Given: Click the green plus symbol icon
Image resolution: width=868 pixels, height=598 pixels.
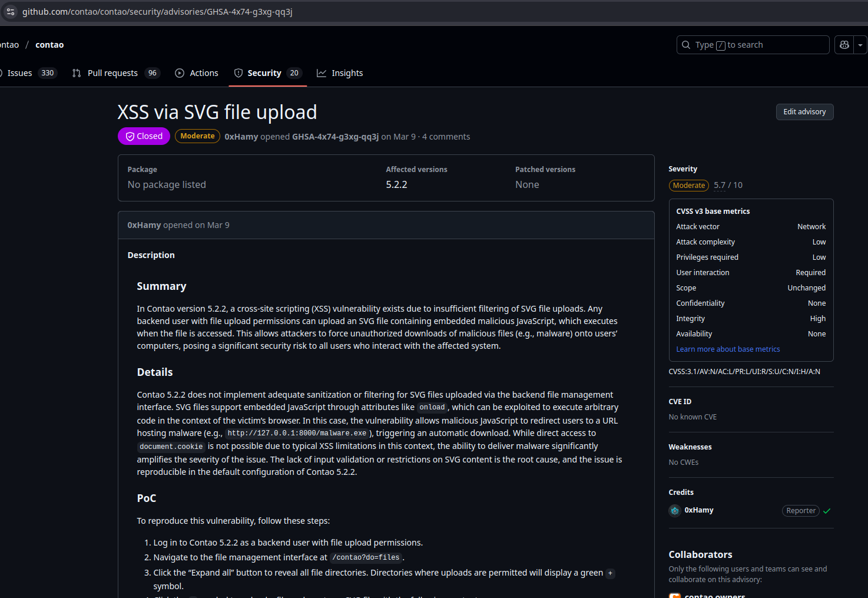Looking at the screenshot, I should [x=610, y=573].
